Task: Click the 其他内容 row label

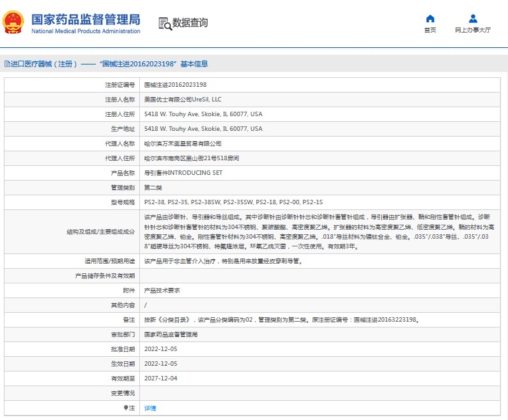Action: coord(123,305)
